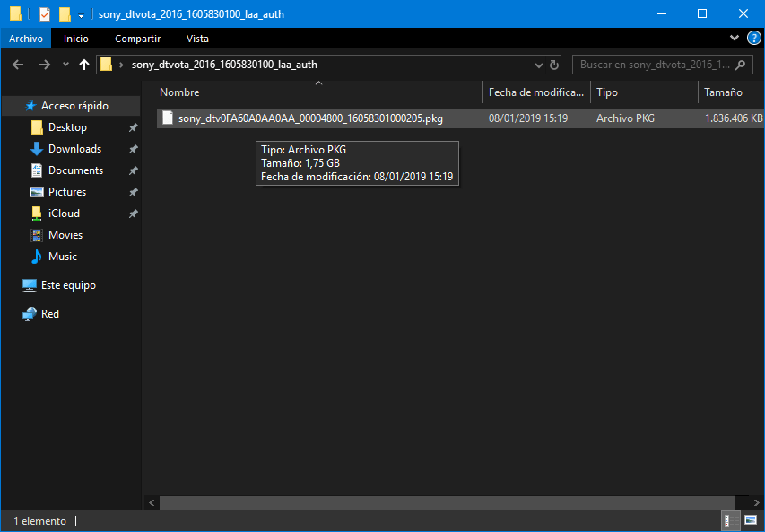This screenshot has height=532, width=765.
Task: Sort by Fecha de modificación column
Action: 536,92
